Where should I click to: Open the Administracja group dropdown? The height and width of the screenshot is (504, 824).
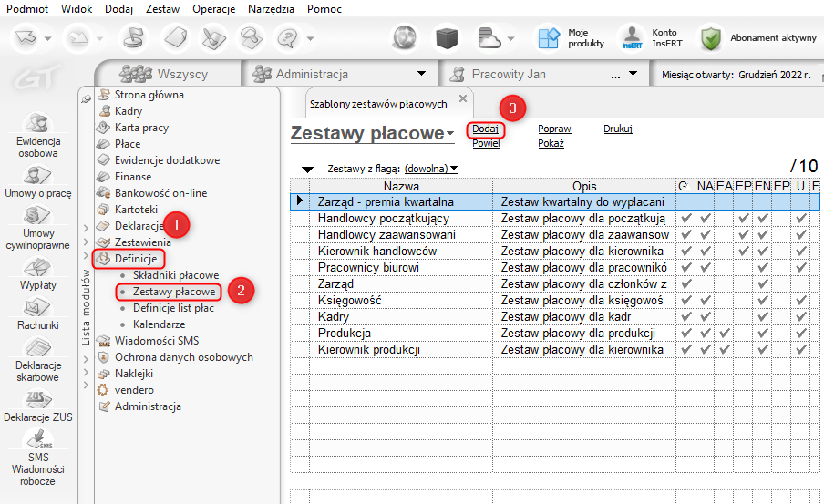coord(421,74)
